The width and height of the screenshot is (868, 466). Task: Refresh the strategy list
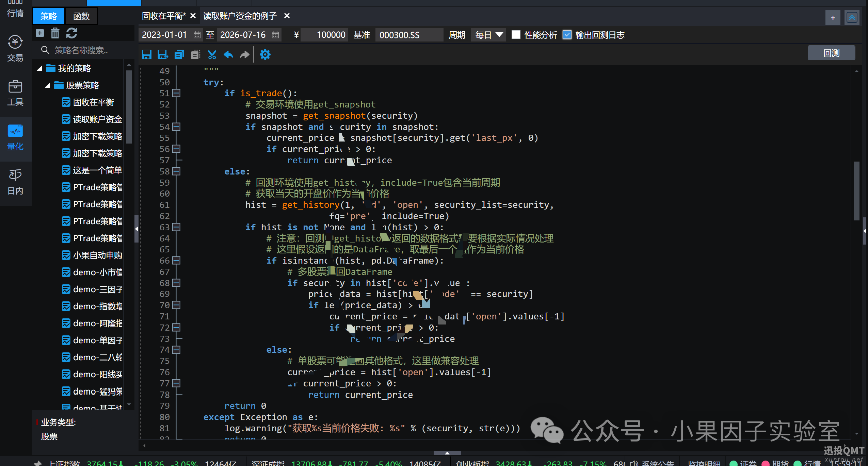tap(71, 33)
